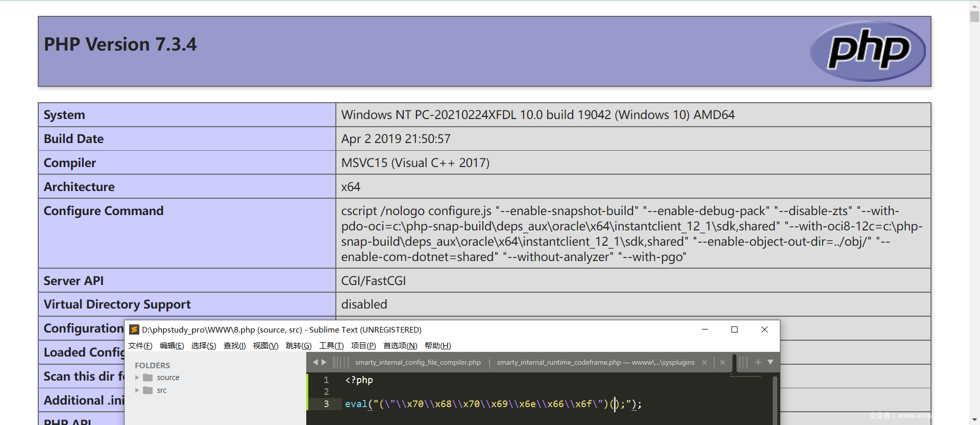The image size is (980, 425).
Task: Click the browser page scrollbar thumb
Action: pyautogui.click(x=974, y=15)
